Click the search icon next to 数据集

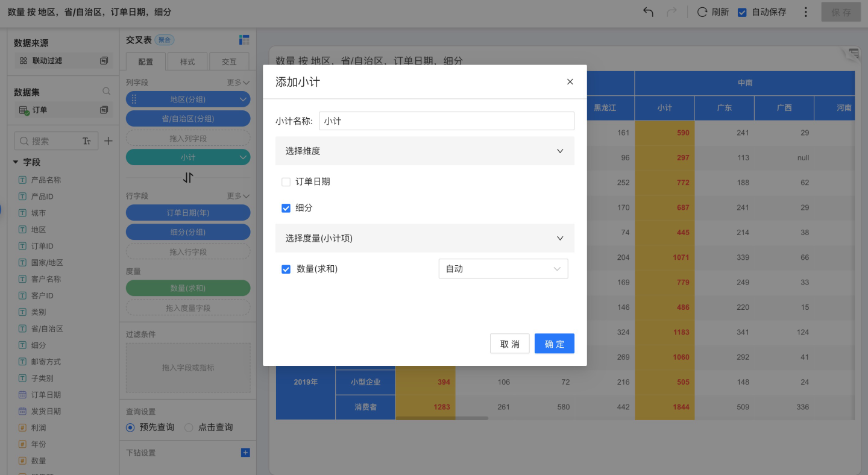pos(106,92)
